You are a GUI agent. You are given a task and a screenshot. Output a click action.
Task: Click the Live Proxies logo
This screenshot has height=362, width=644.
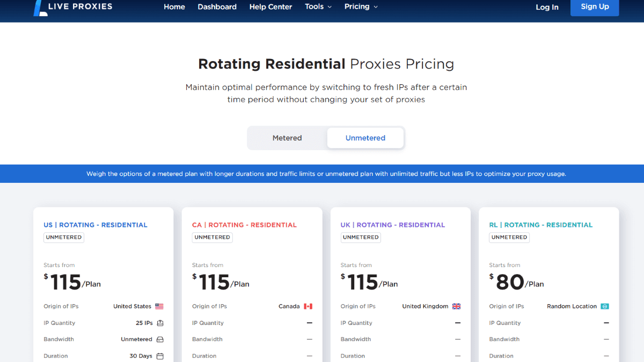point(73,8)
